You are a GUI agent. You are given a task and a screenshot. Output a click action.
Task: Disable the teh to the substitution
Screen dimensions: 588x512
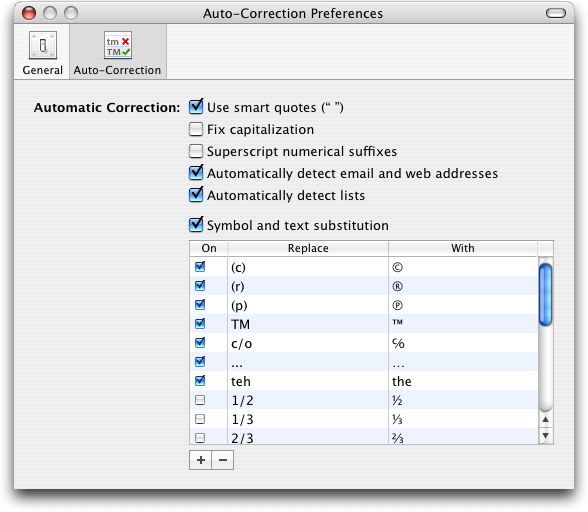(x=200, y=381)
